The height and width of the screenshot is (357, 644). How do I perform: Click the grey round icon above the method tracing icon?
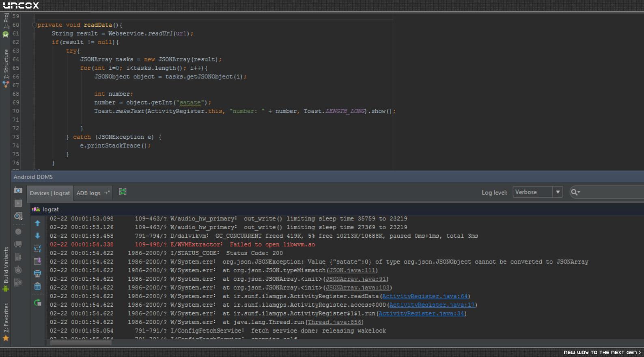point(18,270)
